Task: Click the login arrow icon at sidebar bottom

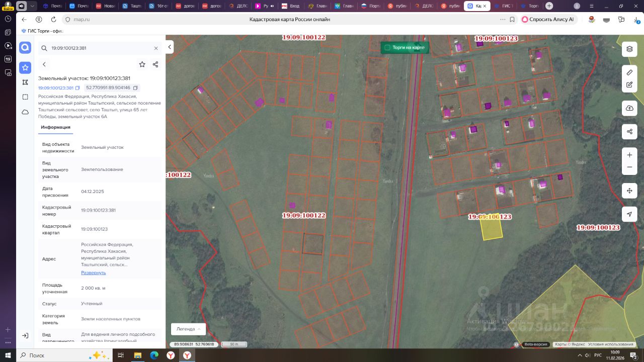Action: [x=25, y=335]
